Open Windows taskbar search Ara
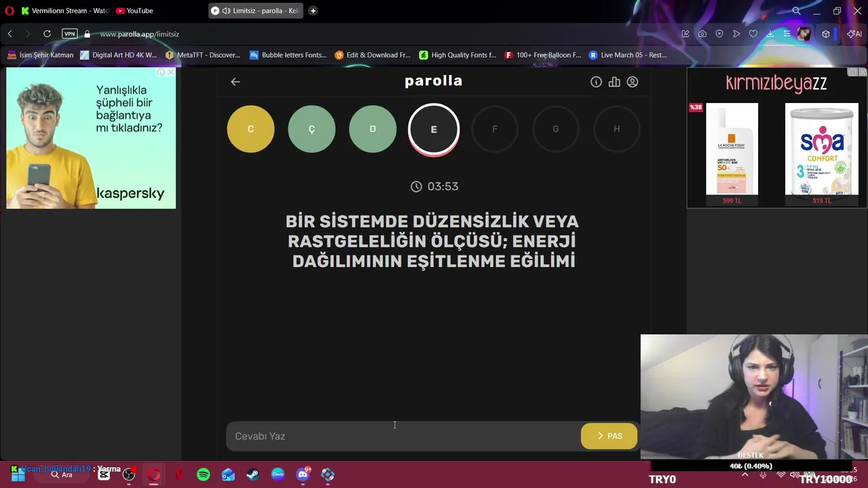 pyautogui.click(x=62, y=475)
